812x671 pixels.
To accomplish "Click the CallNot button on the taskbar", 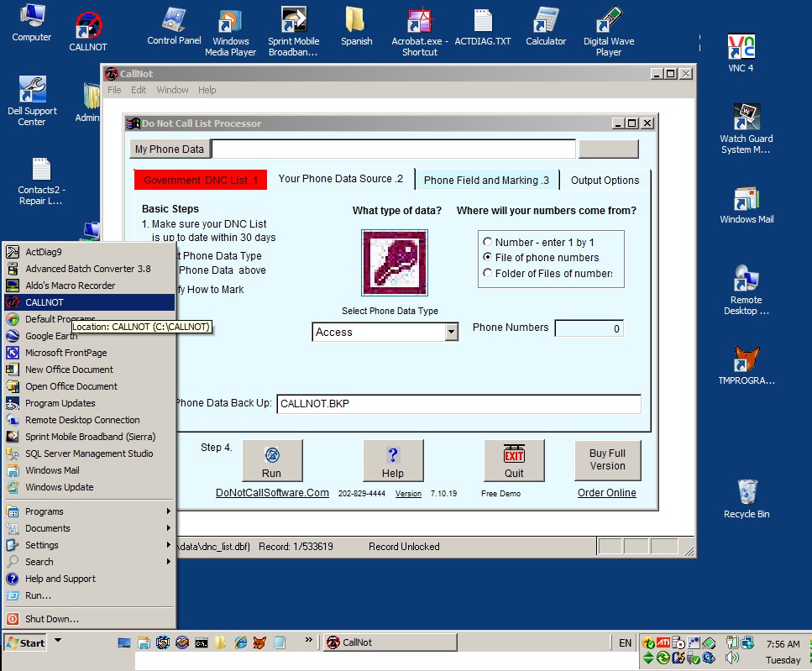I will click(390, 642).
